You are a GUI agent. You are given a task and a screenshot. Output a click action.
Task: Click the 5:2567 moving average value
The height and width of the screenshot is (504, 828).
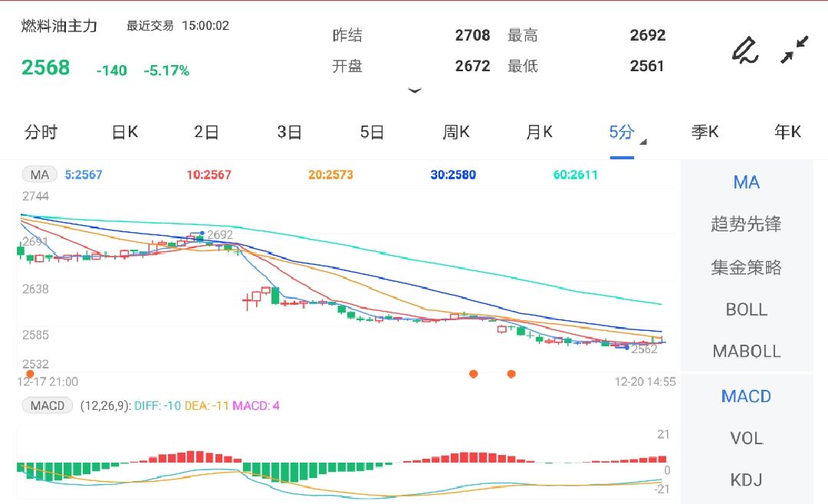coord(84,175)
